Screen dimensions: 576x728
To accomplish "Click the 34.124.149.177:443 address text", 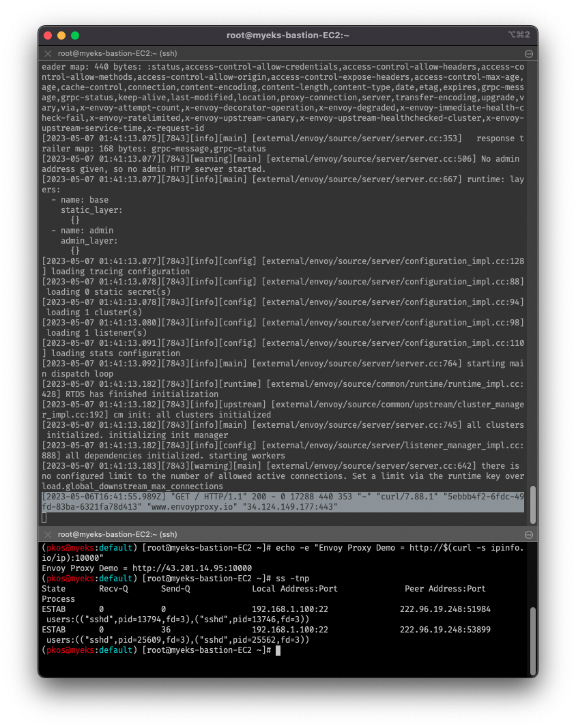I will point(290,507).
